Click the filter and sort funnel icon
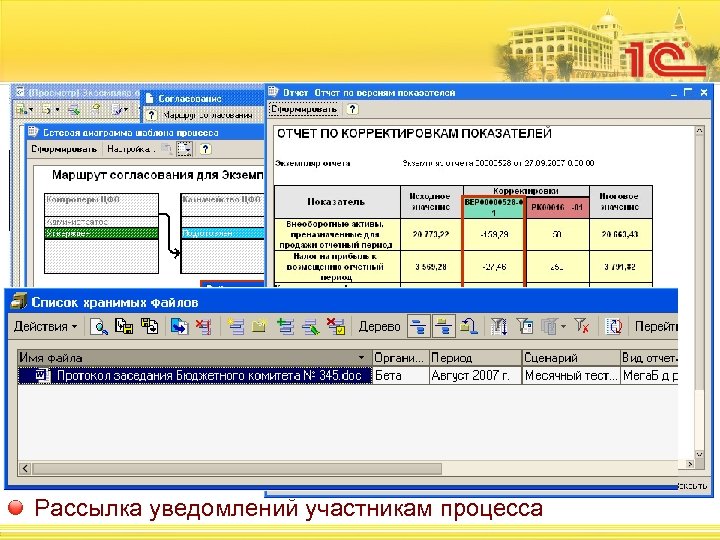This screenshot has height=540, width=720. pos(499,326)
